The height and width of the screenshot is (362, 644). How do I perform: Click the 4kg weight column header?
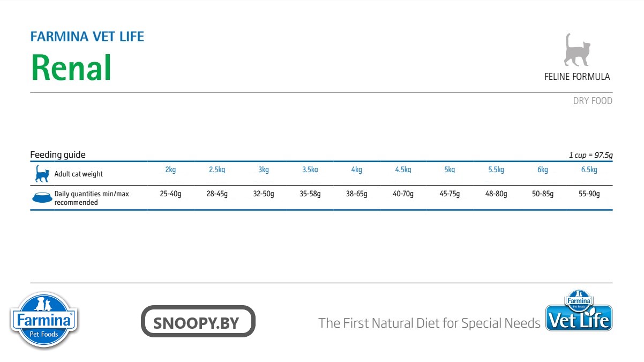[356, 169]
